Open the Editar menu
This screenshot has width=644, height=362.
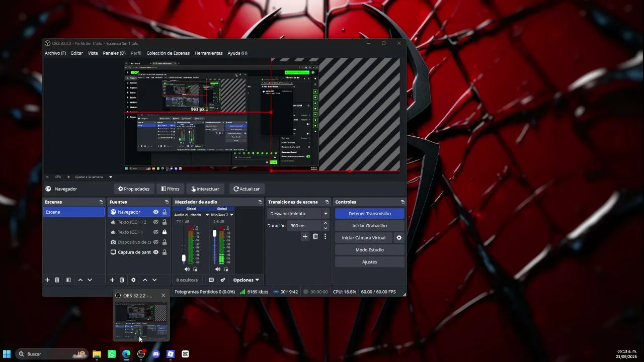click(77, 53)
